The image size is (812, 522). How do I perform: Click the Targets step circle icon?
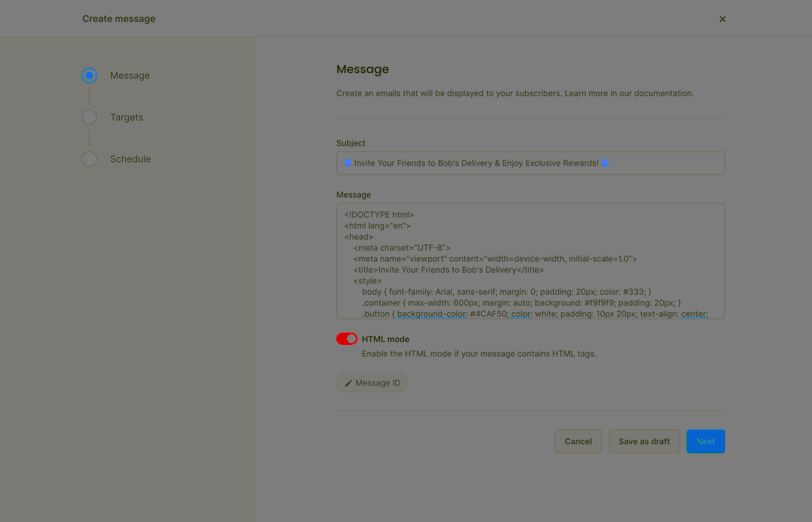coord(89,117)
